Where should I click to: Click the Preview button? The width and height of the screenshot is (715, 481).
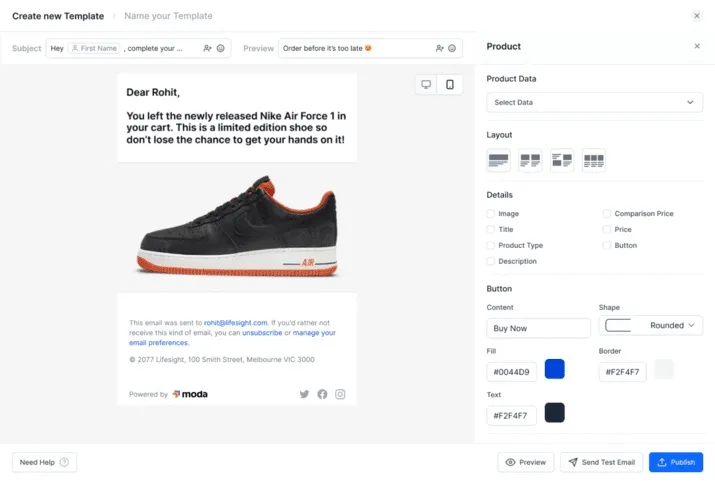coord(526,462)
